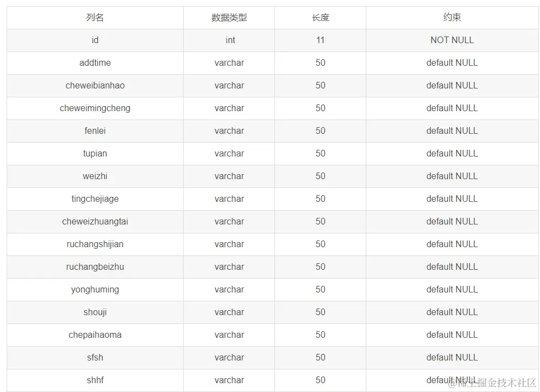Click the ruchangshijian cell
Image resolution: width=540 pixels, height=392 pixels.
[x=95, y=244]
